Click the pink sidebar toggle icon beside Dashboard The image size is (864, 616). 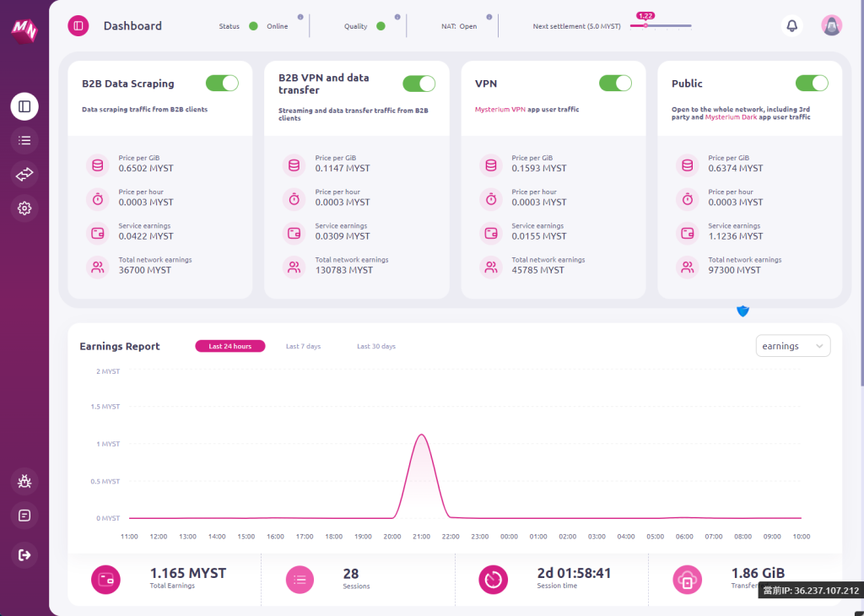click(x=78, y=26)
